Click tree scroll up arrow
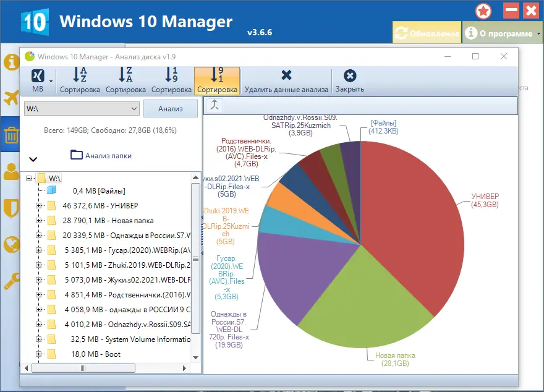 [x=196, y=177]
